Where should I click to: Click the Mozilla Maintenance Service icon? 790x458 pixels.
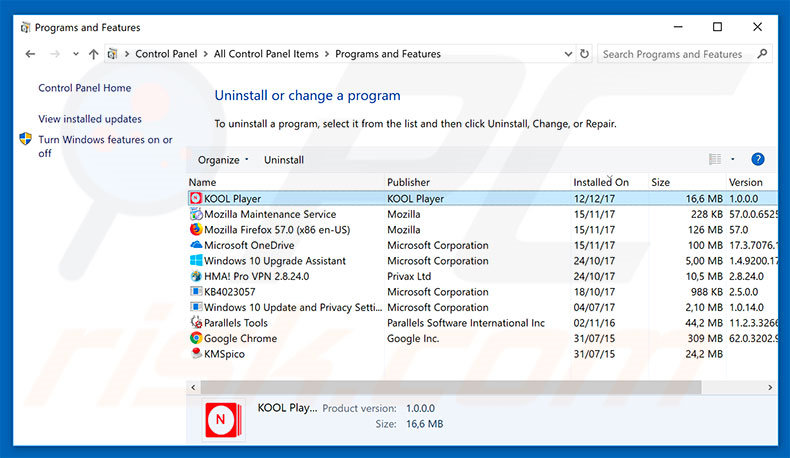(x=195, y=214)
